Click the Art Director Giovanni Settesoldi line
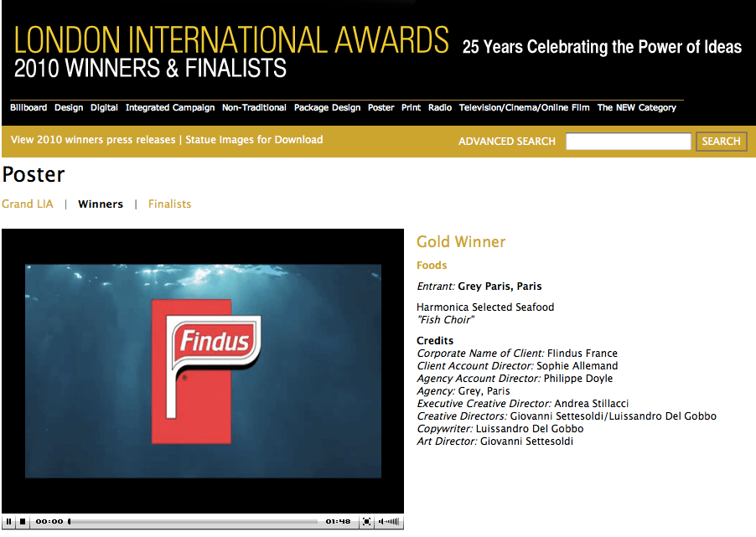The width and height of the screenshot is (756, 537). coord(495,441)
